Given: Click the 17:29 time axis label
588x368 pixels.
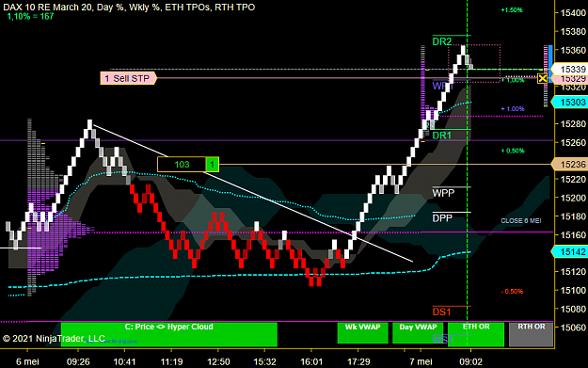Looking at the screenshot, I should (x=358, y=362).
